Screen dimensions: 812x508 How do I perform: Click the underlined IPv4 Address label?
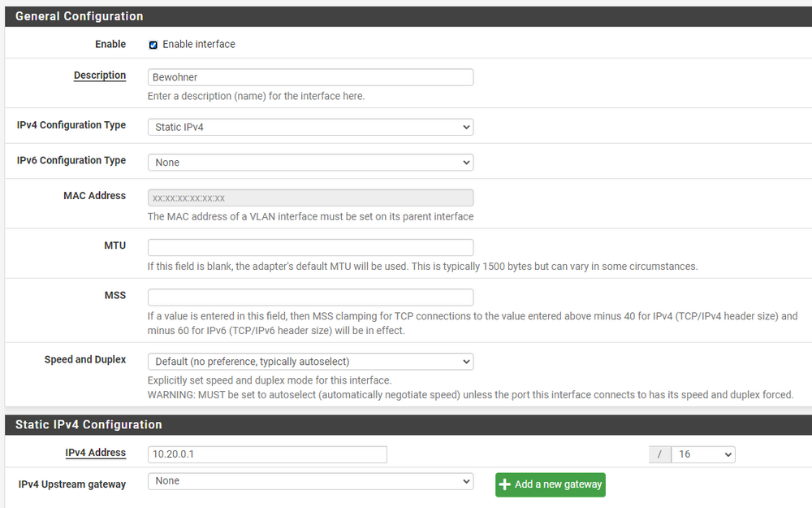coord(96,453)
